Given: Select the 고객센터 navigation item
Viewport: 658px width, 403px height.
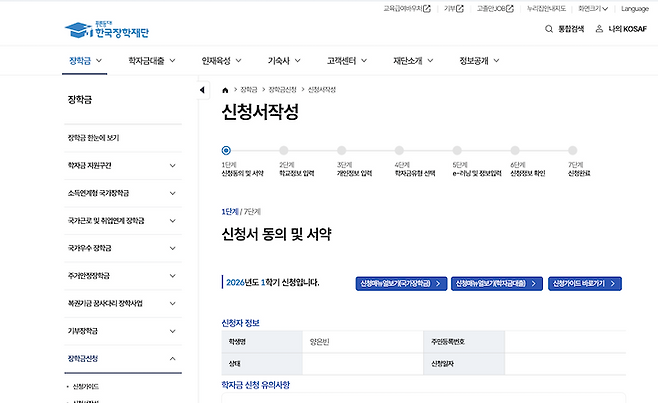Looking at the screenshot, I should pyautogui.click(x=341, y=60).
